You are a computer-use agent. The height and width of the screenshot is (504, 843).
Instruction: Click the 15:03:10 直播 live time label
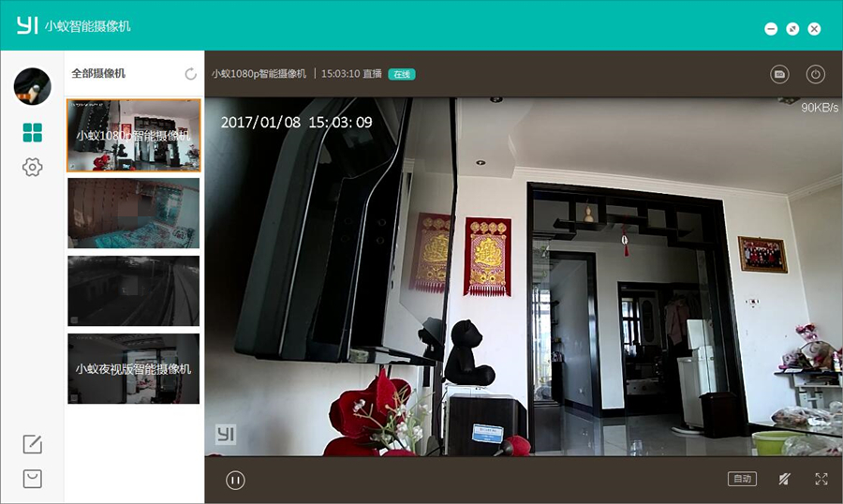click(351, 74)
